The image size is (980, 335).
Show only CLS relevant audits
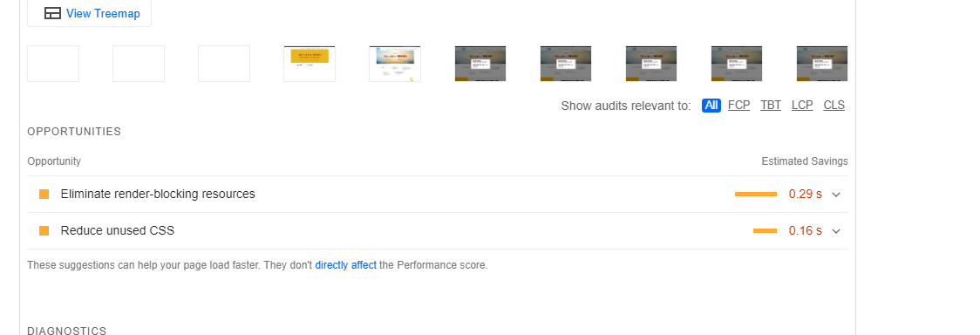(834, 105)
